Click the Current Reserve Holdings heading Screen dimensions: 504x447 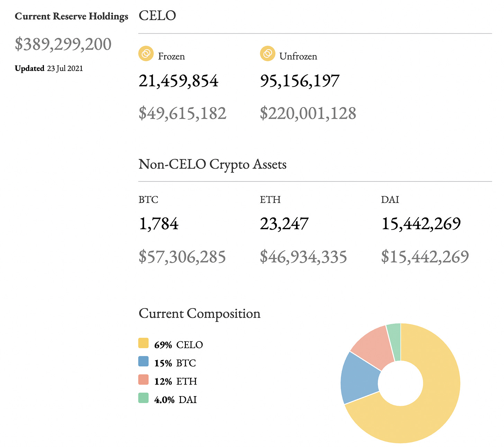[x=72, y=16]
